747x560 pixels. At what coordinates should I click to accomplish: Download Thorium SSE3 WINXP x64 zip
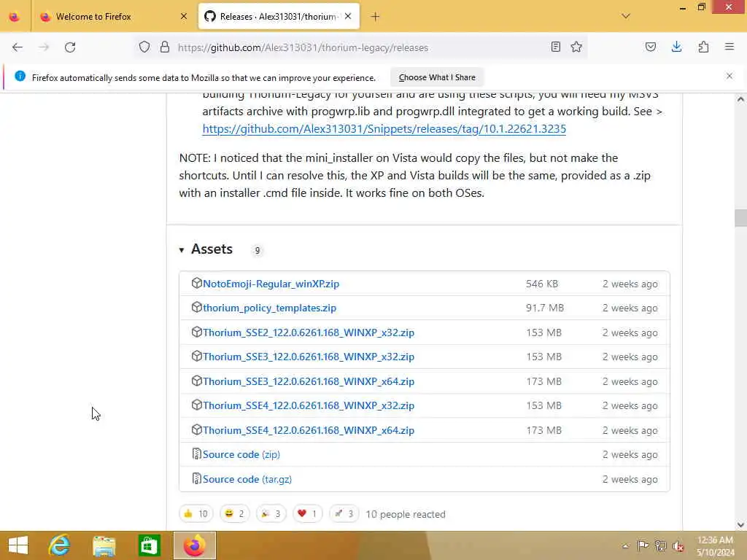pyautogui.click(x=309, y=381)
